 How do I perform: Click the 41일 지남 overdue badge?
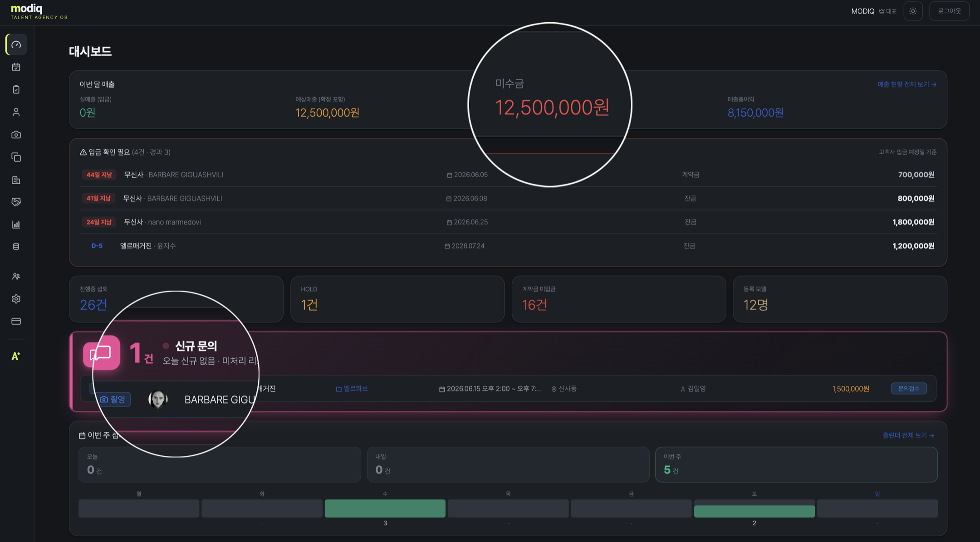click(x=98, y=198)
